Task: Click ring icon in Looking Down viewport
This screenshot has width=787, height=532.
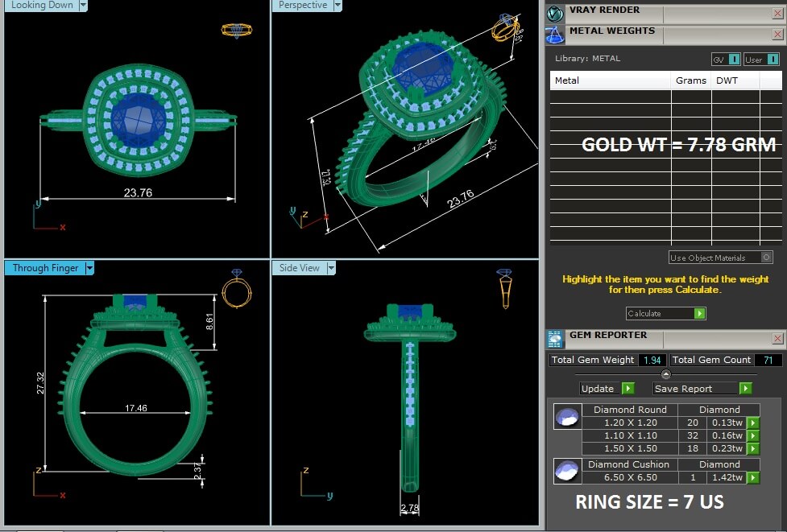Action: click(x=237, y=31)
